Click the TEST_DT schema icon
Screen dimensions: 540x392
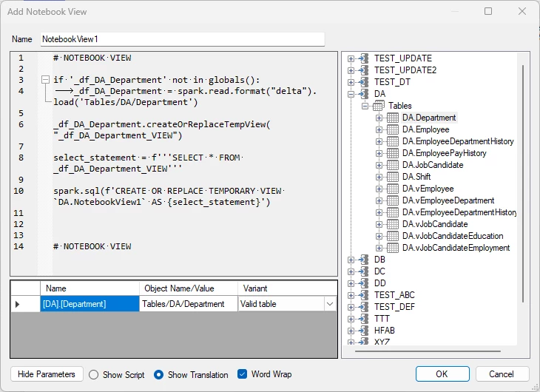(x=363, y=82)
